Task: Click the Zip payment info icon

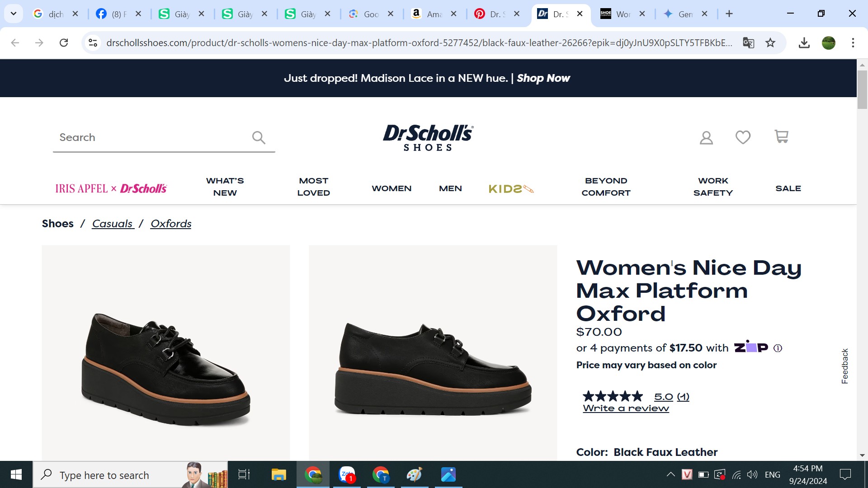Action: pos(778,348)
